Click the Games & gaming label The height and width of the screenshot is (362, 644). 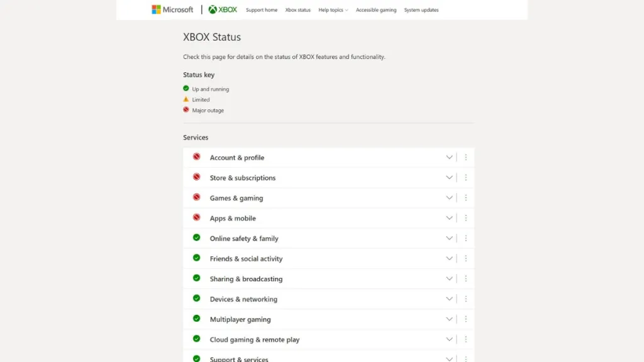pyautogui.click(x=236, y=198)
